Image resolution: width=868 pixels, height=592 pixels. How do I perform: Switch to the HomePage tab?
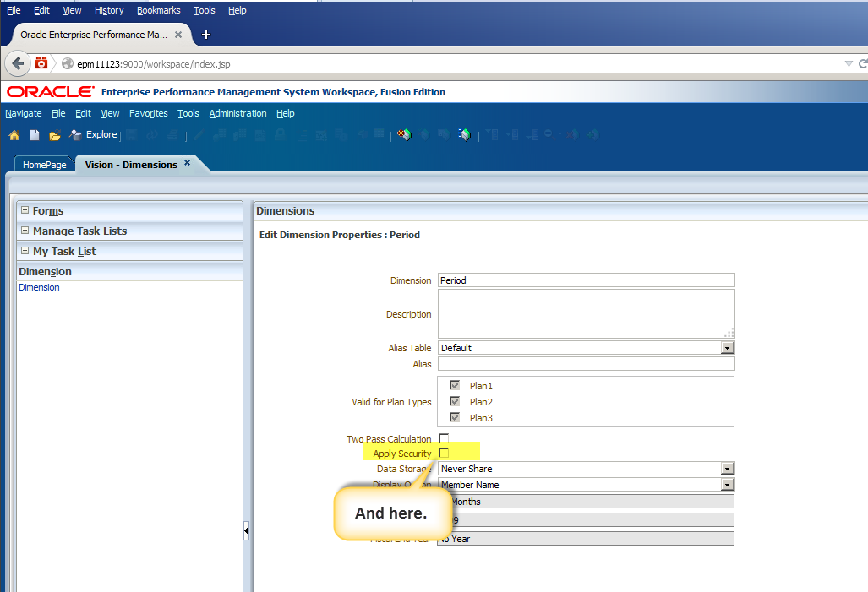pyautogui.click(x=44, y=165)
